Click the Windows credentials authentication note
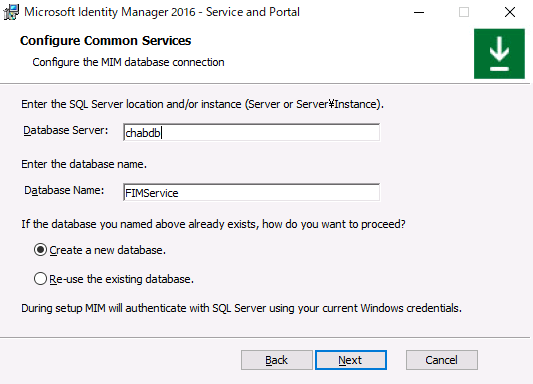The width and height of the screenshot is (533, 384). pos(241,308)
